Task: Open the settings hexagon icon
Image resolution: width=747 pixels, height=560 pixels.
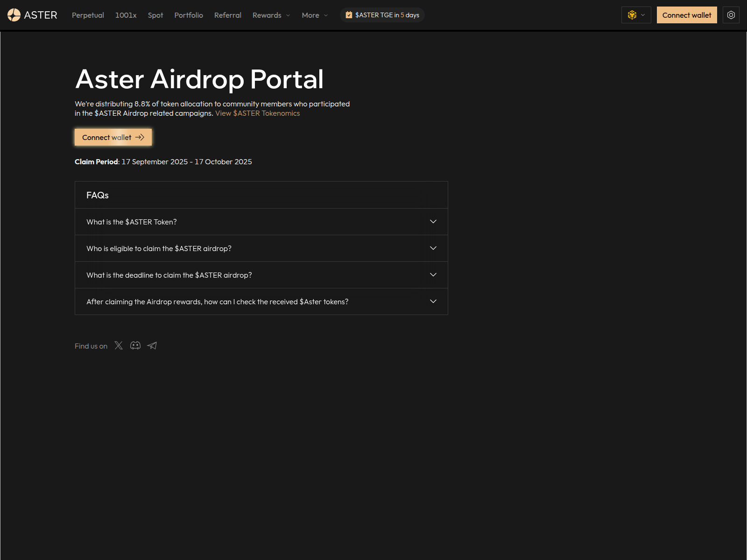Action: pos(731,14)
